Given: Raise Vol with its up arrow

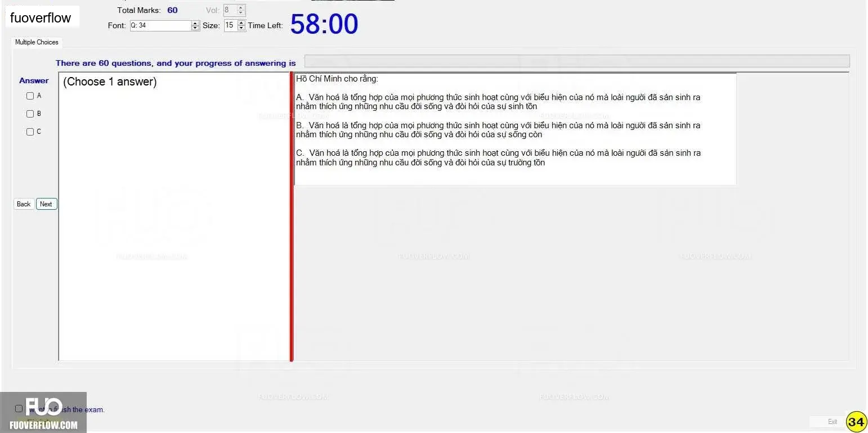Looking at the screenshot, I should pyautogui.click(x=241, y=7).
